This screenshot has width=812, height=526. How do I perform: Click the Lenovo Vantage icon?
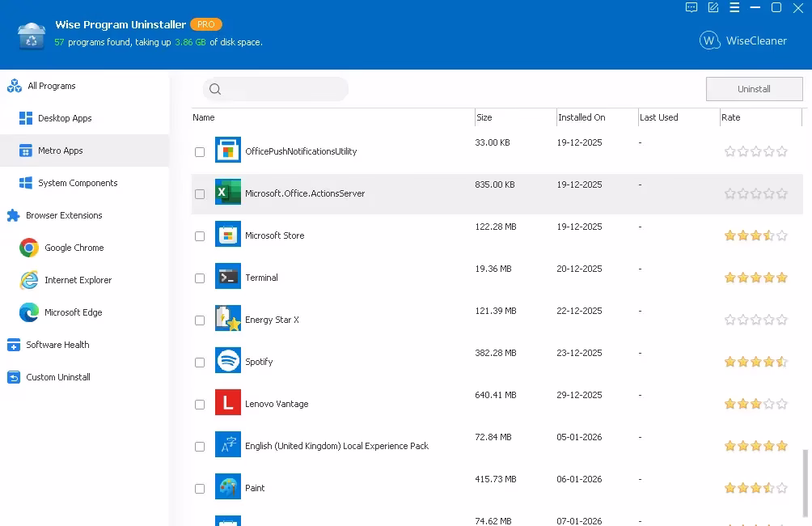pos(228,403)
